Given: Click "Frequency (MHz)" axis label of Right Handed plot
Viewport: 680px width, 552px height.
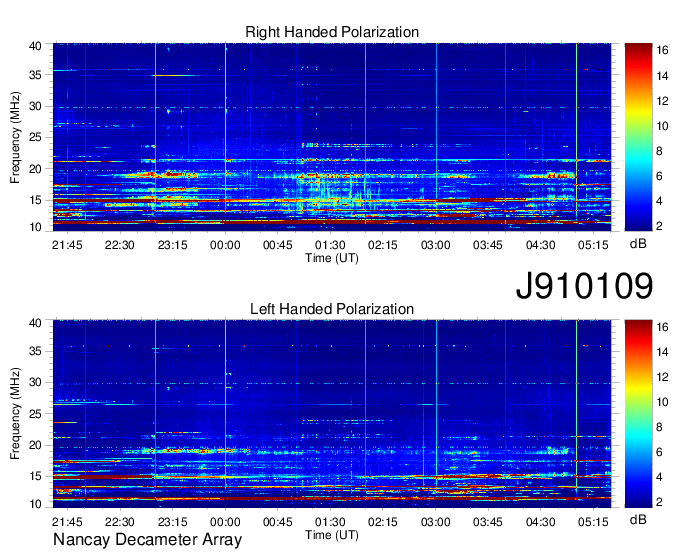Looking at the screenshot, I should click(x=15, y=137).
